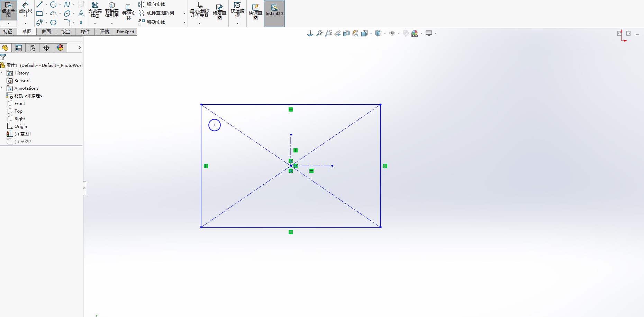Switch to the 钣金 (Sheet Metal) tab
The width and height of the screenshot is (644, 317).
(66, 32)
